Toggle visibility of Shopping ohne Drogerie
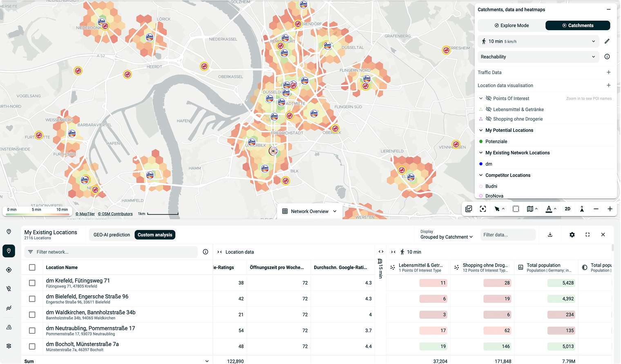Viewport: 621px width, 364px height. tap(489, 119)
